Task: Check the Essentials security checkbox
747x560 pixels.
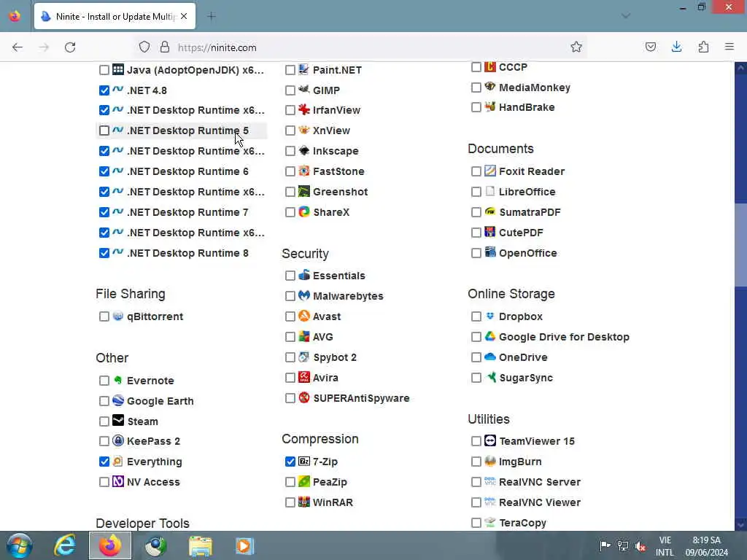Action: pos(290,276)
